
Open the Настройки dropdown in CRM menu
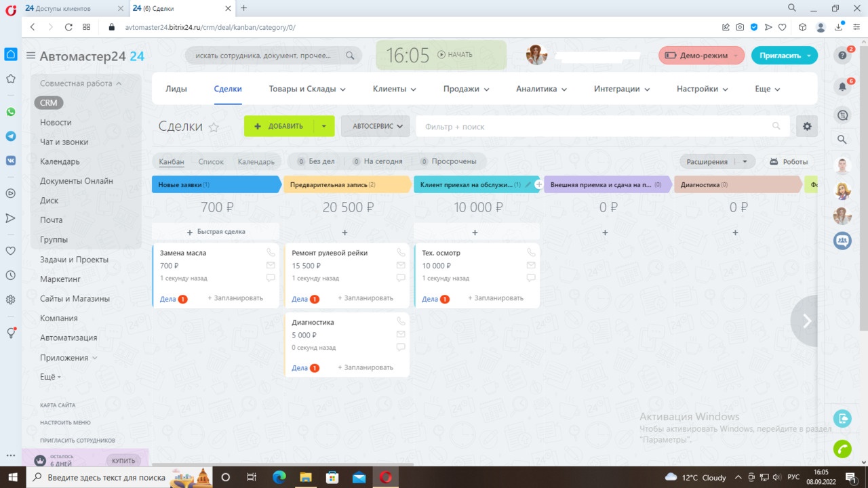coord(703,89)
